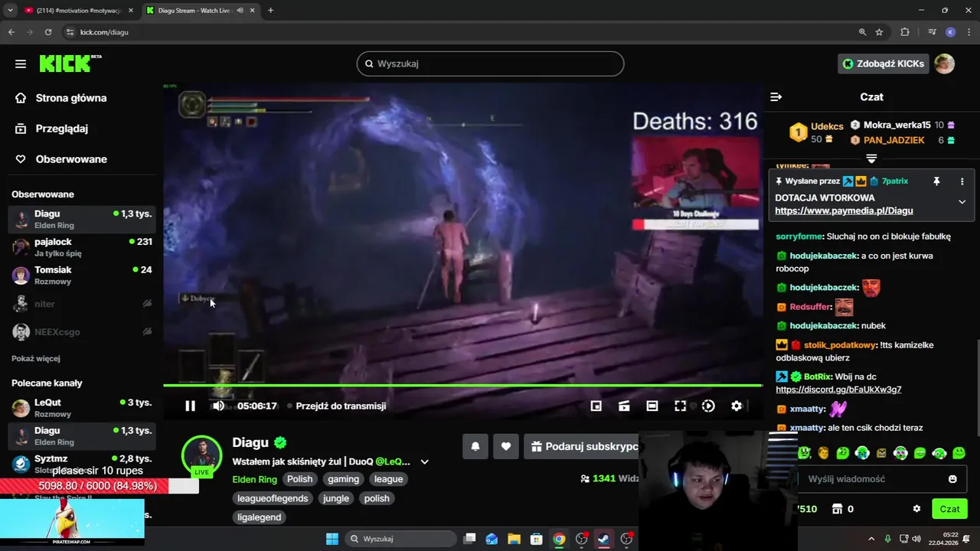The image size is (980, 551).
Task: Click the 'Elden Ring' category link
Action: 254,479
